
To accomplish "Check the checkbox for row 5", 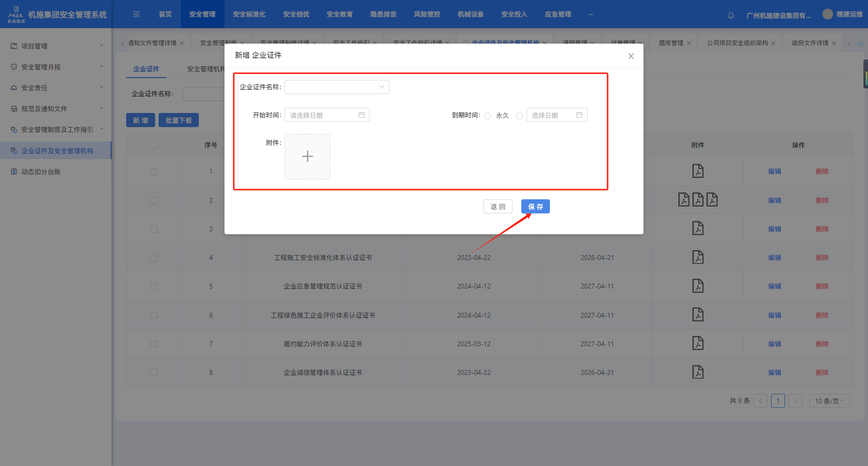I will click(154, 287).
